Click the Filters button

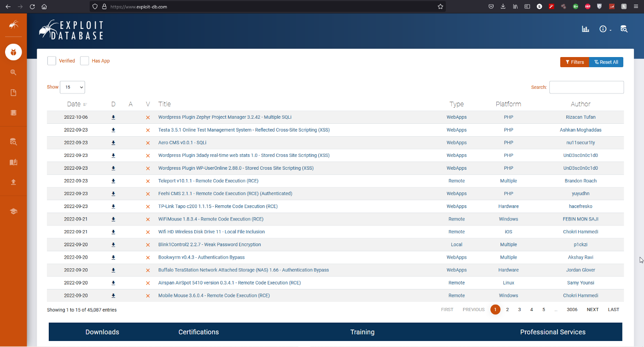[575, 62]
